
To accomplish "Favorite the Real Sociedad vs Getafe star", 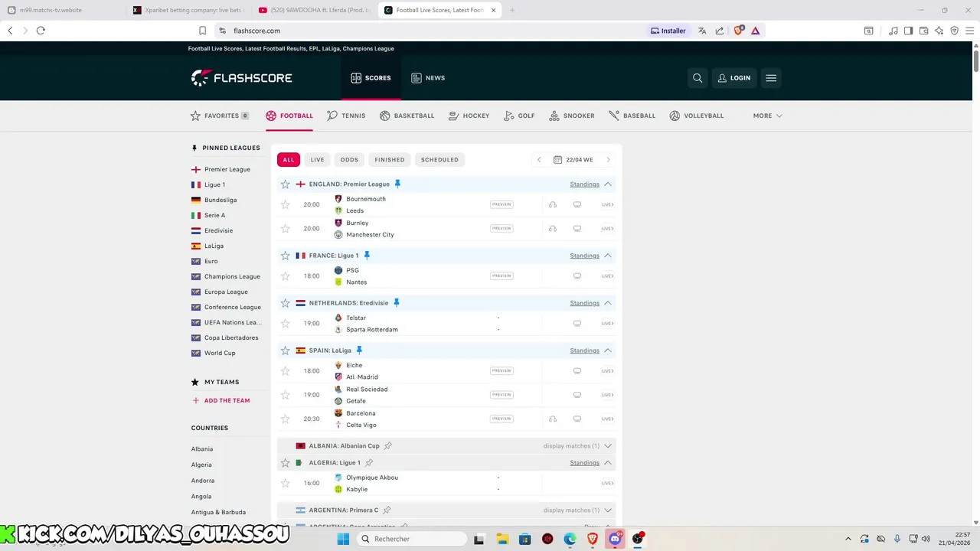I will point(286,395).
